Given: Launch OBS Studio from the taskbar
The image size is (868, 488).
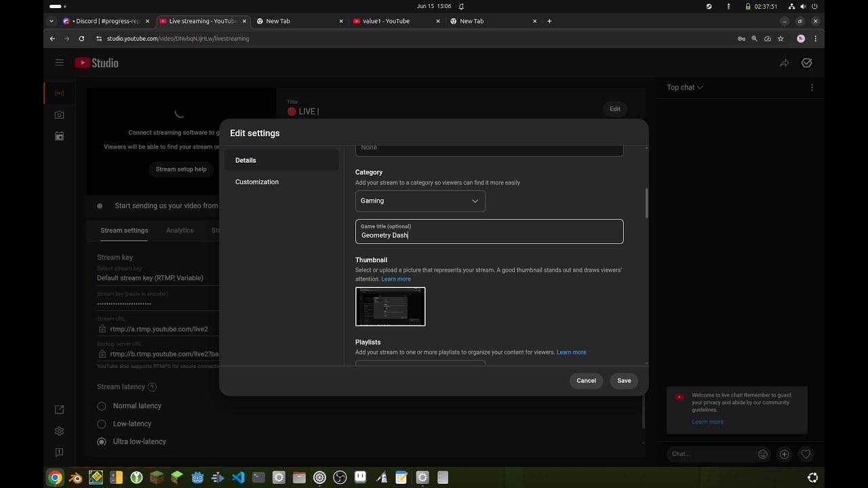Looking at the screenshot, I should (340, 478).
